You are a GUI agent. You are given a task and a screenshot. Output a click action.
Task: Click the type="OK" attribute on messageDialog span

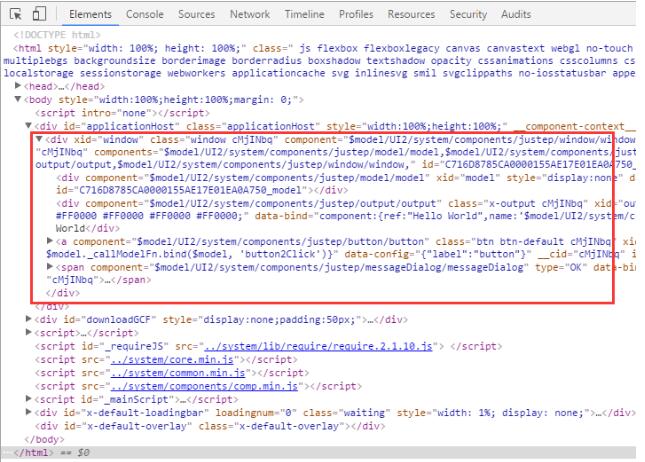[x=561, y=267]
